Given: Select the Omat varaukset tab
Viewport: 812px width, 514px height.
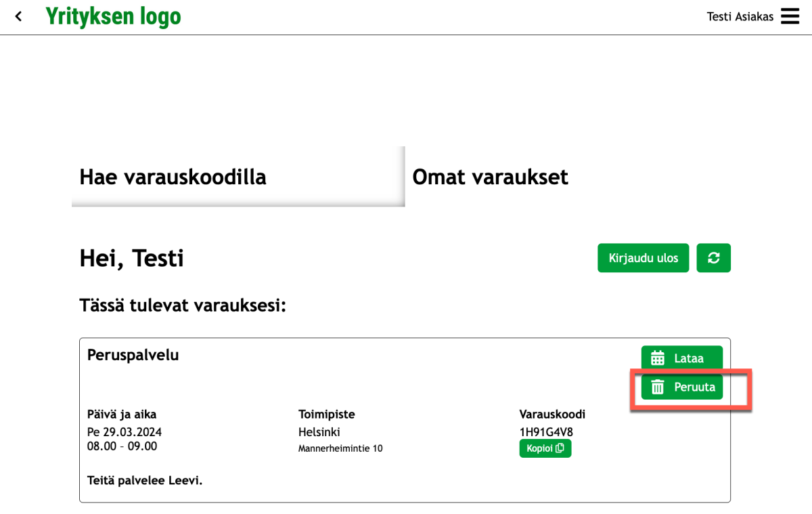Looking at the screenshot, I should point(490,177).
